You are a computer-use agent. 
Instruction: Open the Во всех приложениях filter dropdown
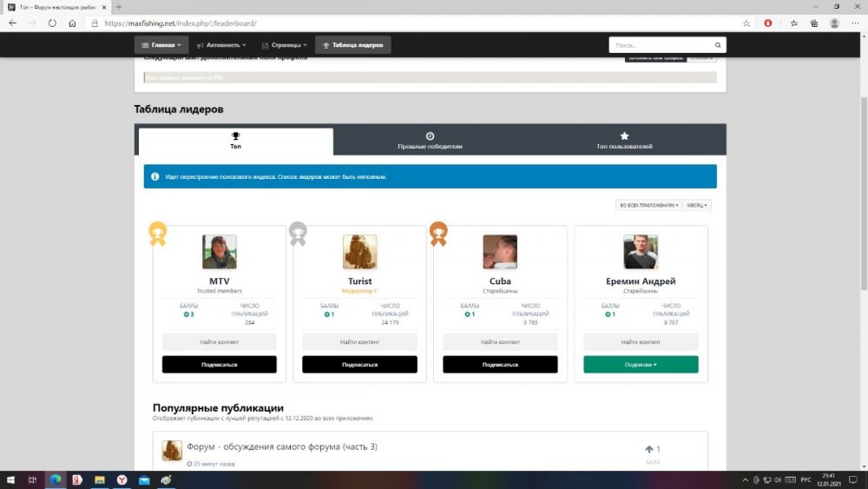tap(647, 205)
